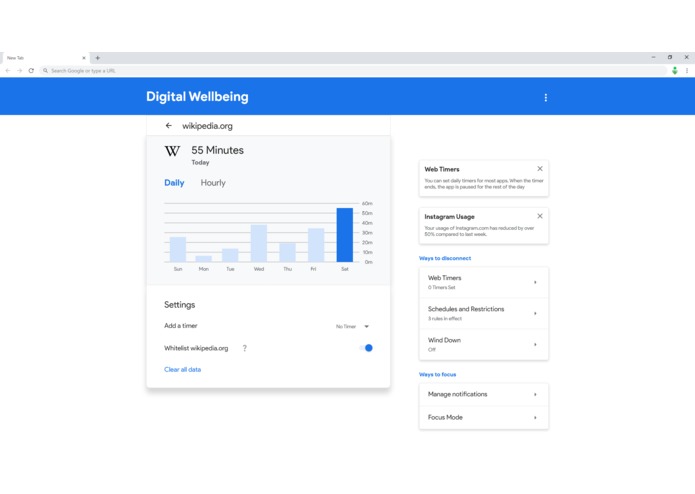Viewport: 695px width, 494px height.
Task: Select the Friday bar in chart
Action: tap(316, 245)
